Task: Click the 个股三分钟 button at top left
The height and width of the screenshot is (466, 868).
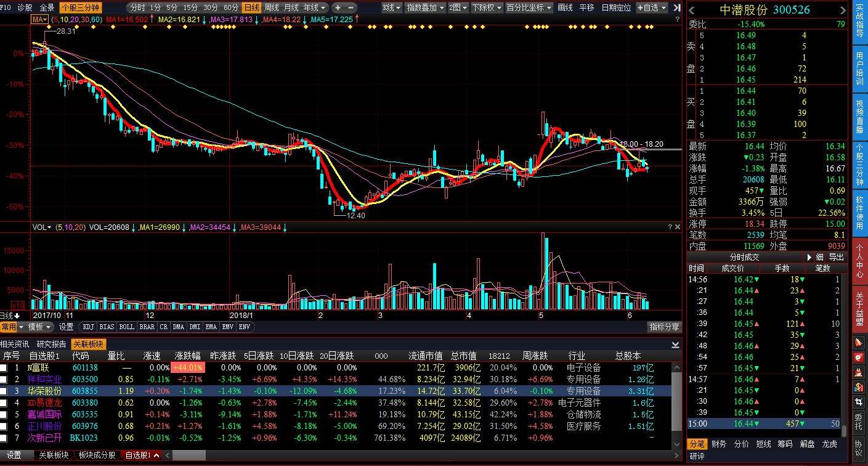Action: coord(81,7)
